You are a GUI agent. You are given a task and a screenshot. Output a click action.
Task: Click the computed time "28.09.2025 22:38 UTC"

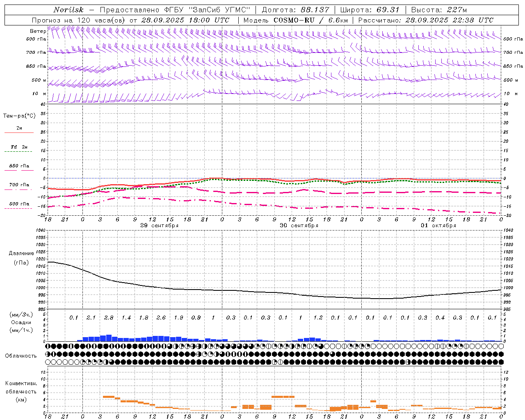pyautogui.click(x=449, y=20)
